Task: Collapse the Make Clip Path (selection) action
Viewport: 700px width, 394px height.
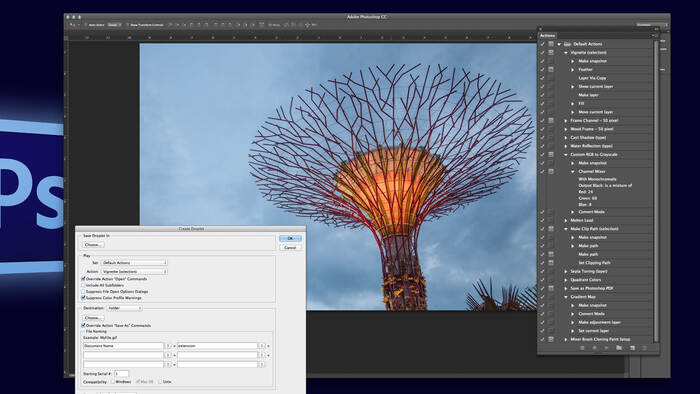Action: pyautogui.click(x=566, y=229)
